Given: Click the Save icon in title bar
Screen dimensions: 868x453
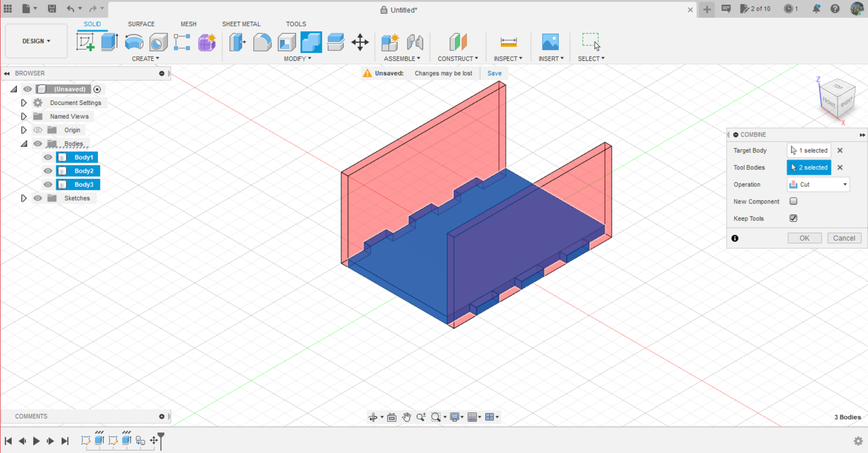Looking at the screenshot, I should click(x=52, y=9).
